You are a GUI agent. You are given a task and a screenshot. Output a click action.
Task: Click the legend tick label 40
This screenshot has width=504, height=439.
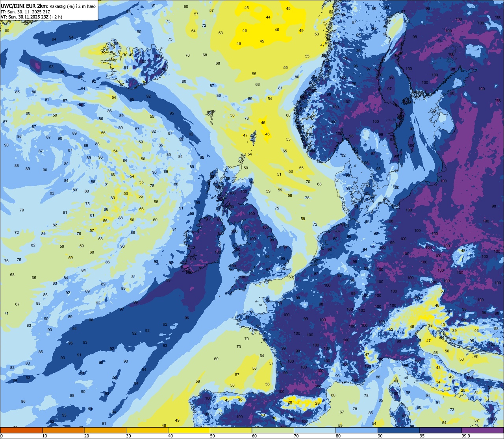click(170, 436)
